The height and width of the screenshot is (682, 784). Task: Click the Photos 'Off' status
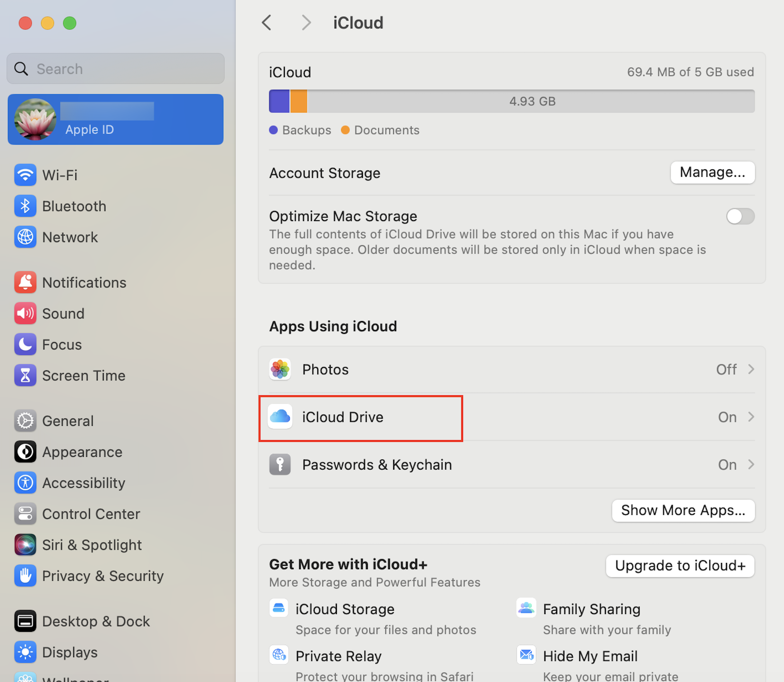coord(726,369)
